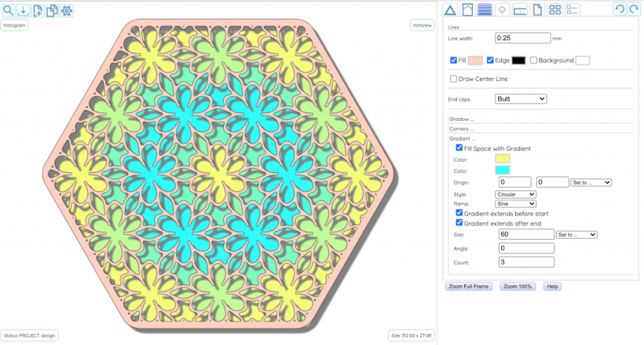Viewport: 644px width, 345px height.
Task: Expand the Shadow section
Action: click(461, 119)
